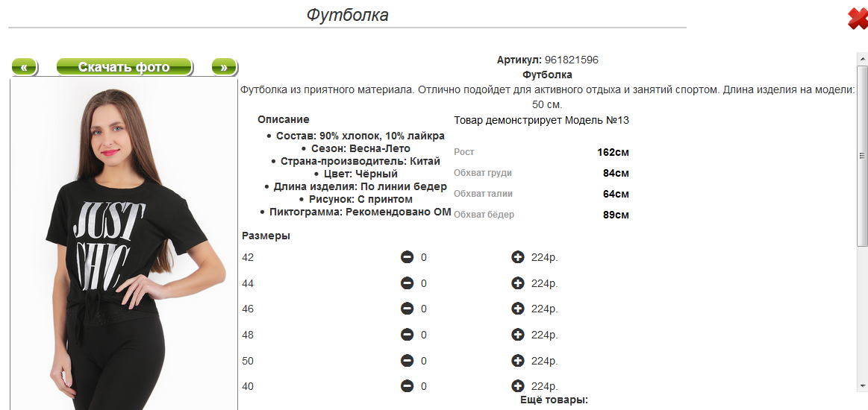Increase quantity for size 48

pyautogui.click(x=517, y=334)
